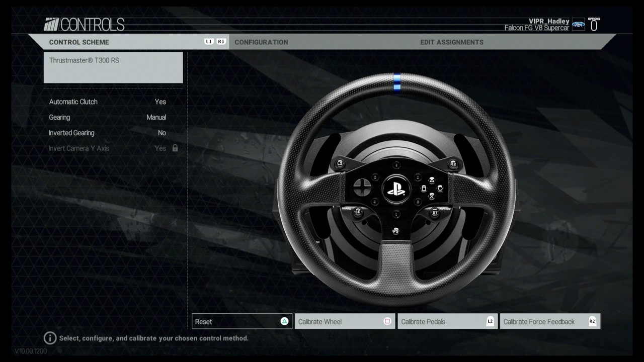Click the Reset button

pyautogui.click(x=242, y=321)
